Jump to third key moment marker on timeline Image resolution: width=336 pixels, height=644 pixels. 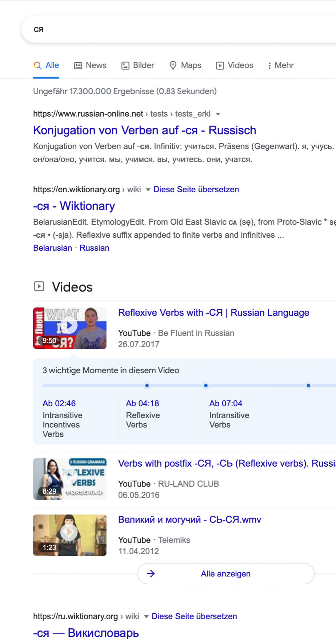click(308, 385)
